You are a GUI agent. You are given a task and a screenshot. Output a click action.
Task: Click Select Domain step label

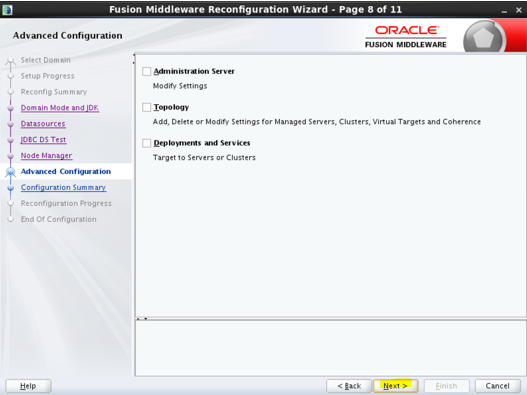(46, 60)
